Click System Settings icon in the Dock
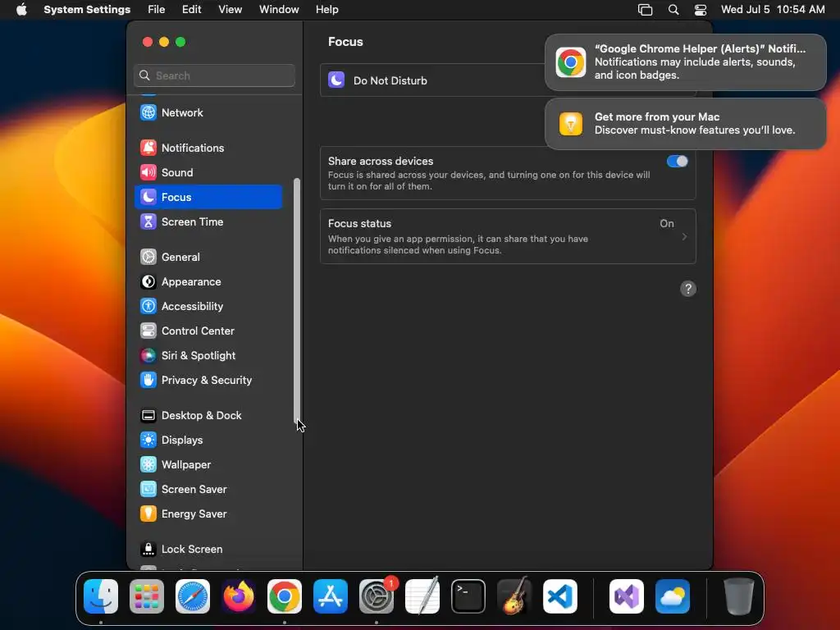840x630 pixels. (x=377, y=596)
